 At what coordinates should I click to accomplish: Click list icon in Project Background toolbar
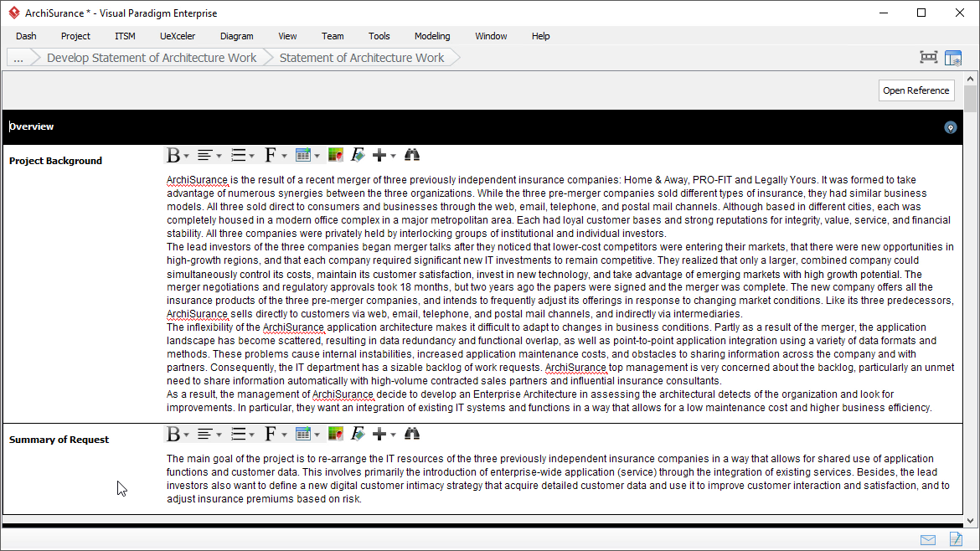coord(238,155)
